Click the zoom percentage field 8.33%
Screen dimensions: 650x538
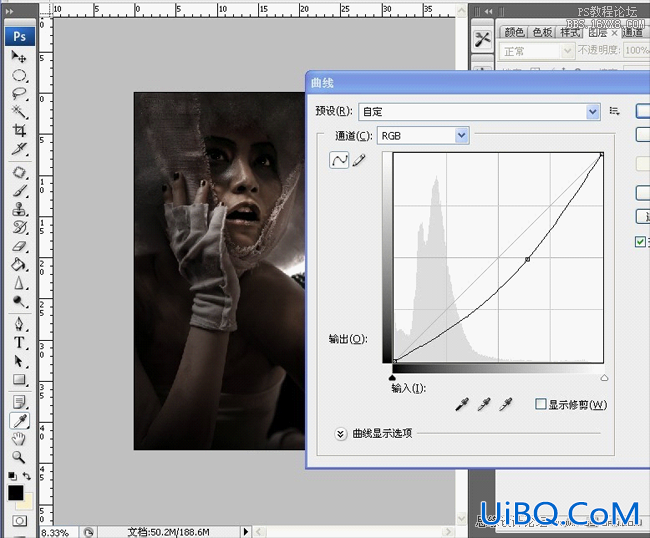(57, 532)
